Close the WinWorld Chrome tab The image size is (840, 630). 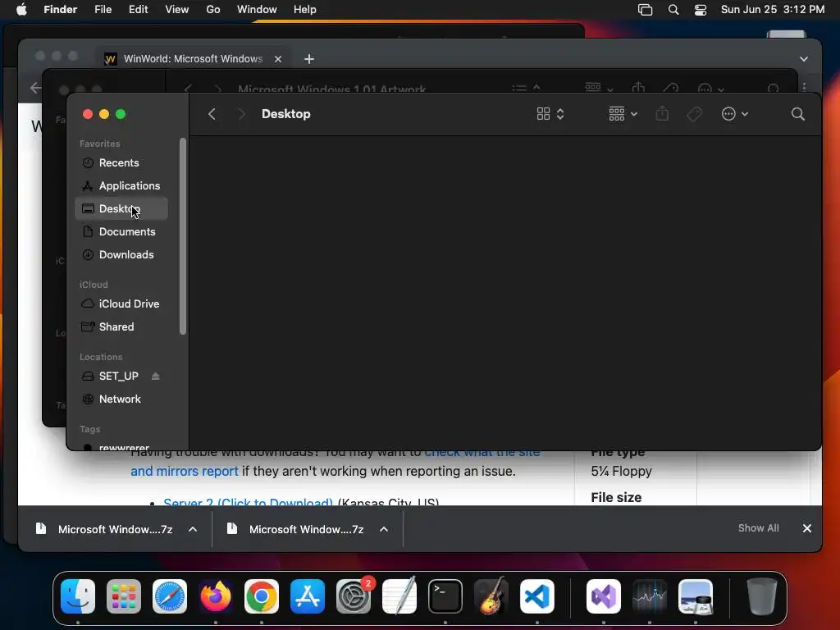click(278, 59)
